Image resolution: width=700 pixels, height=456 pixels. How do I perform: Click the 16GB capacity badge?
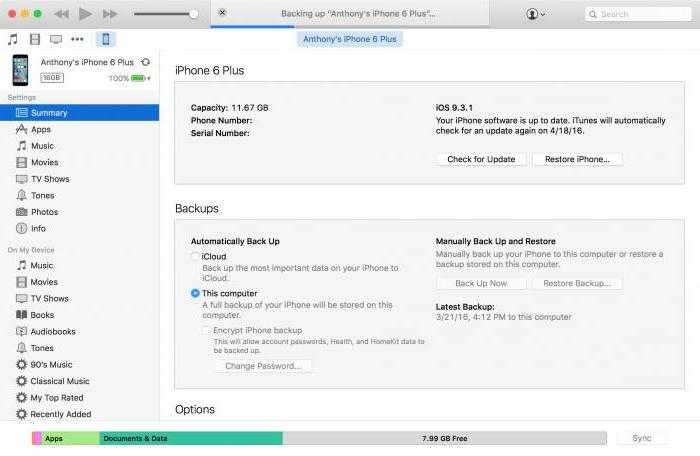(x=52, y=78)
